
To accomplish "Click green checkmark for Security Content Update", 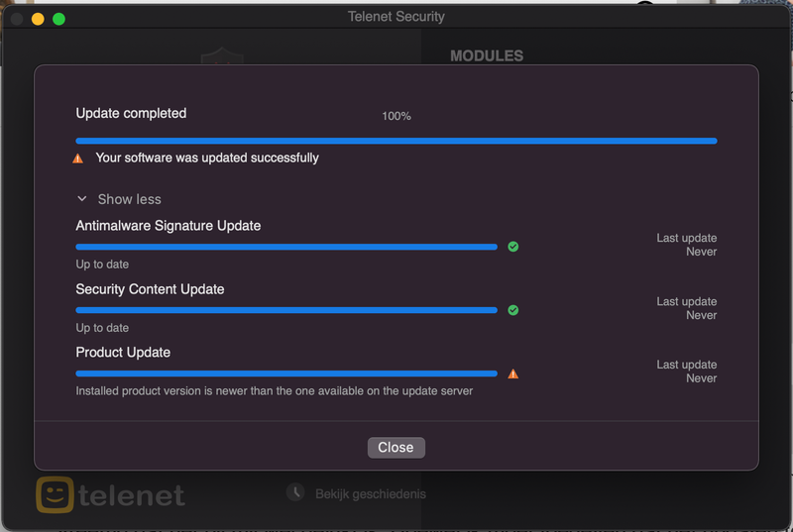I will (512, 310).
